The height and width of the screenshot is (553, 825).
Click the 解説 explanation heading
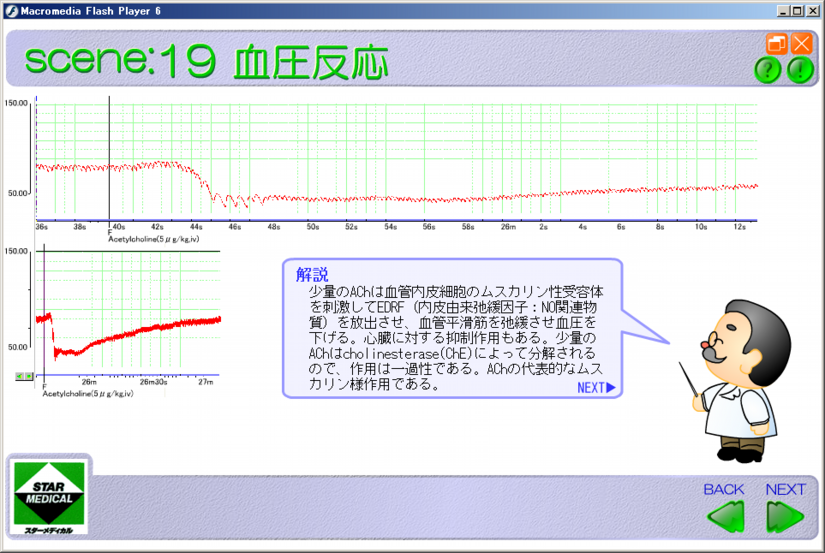click(x=311, y=274)
